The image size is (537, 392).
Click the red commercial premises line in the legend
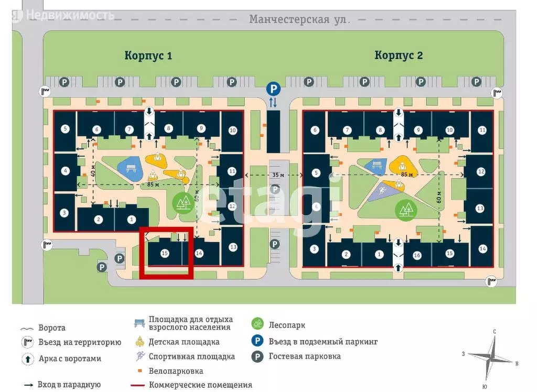pyautogui.click(x=138, y=385)
